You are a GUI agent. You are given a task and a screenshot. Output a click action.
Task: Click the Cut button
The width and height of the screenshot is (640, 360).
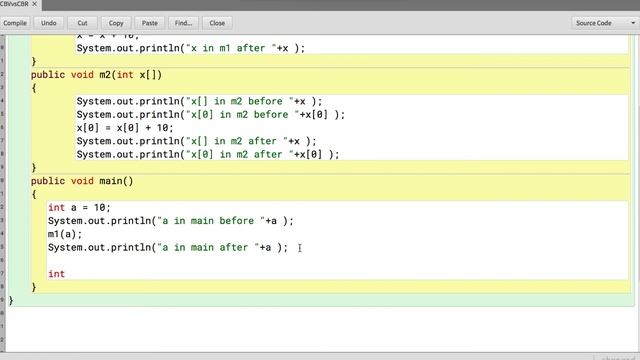tap(82, 23)
